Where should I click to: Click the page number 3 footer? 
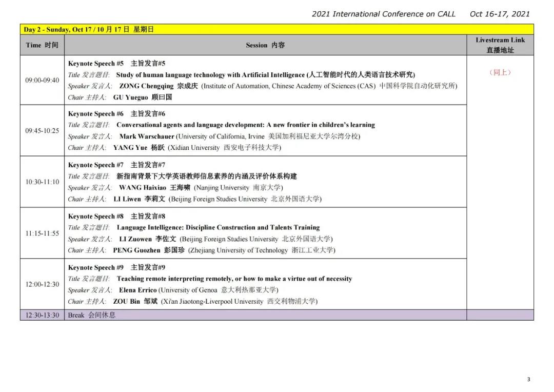click(x=528, y=380)
